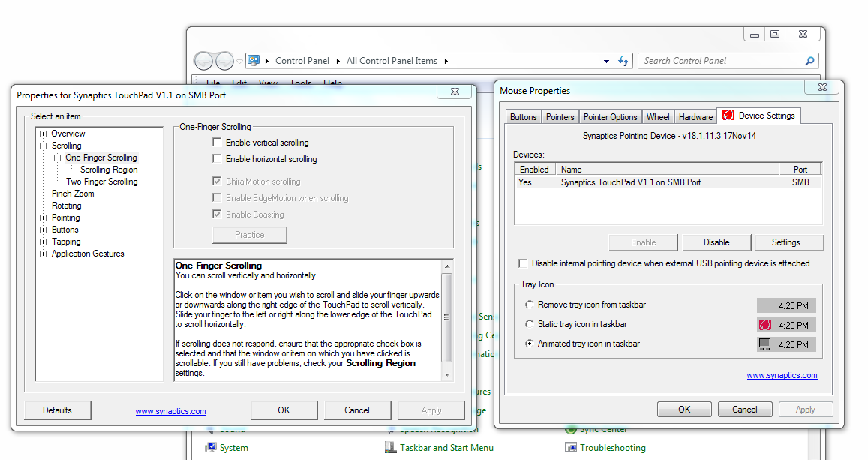Viewport: 868px width, 460px height.
Task: Open the Troubleshooting icon in Control Panel
Action: [x=571, y=448]
